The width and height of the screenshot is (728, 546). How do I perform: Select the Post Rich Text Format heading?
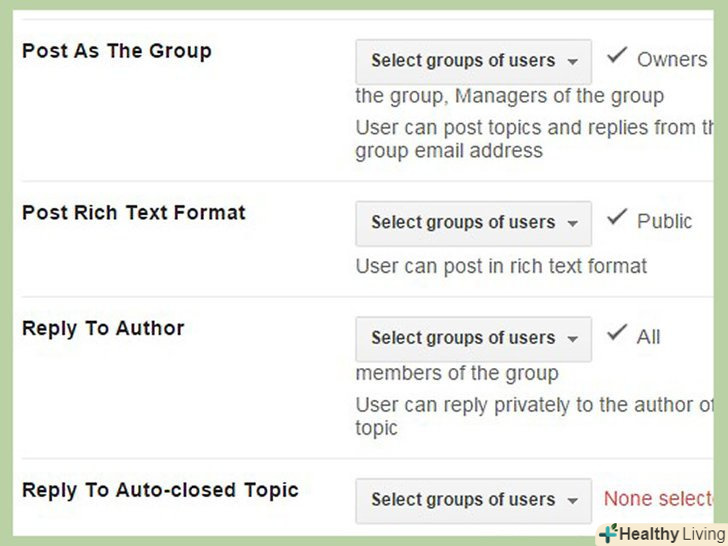click(133, 213)
